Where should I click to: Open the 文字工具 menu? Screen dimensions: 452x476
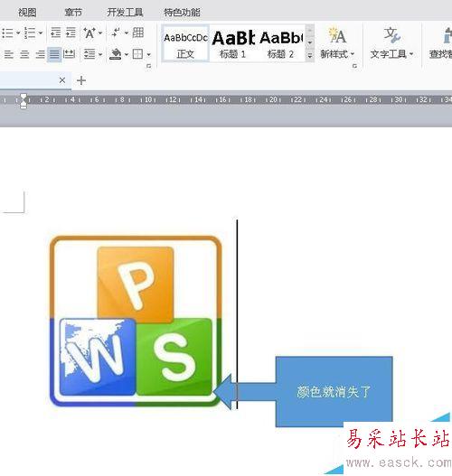point(391,43)
